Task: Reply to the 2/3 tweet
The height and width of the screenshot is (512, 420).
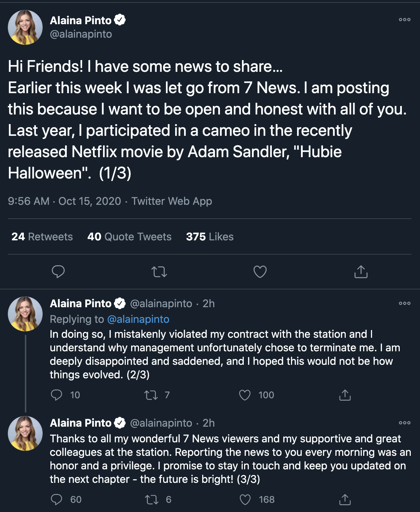Action: click(x=57, y=395)
